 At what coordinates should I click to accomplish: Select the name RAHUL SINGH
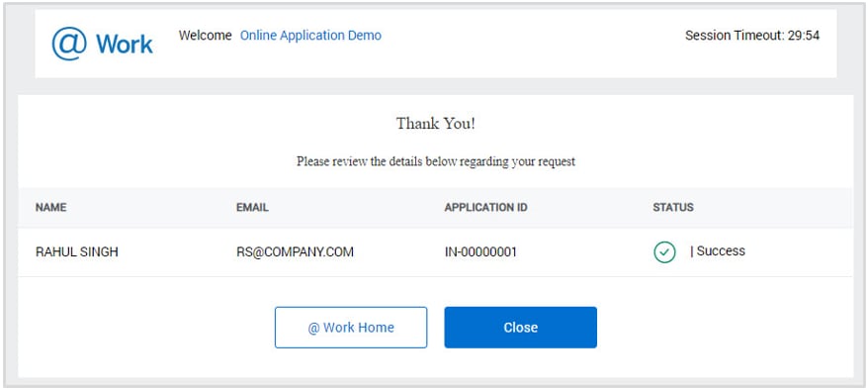[x=77, y=252]
